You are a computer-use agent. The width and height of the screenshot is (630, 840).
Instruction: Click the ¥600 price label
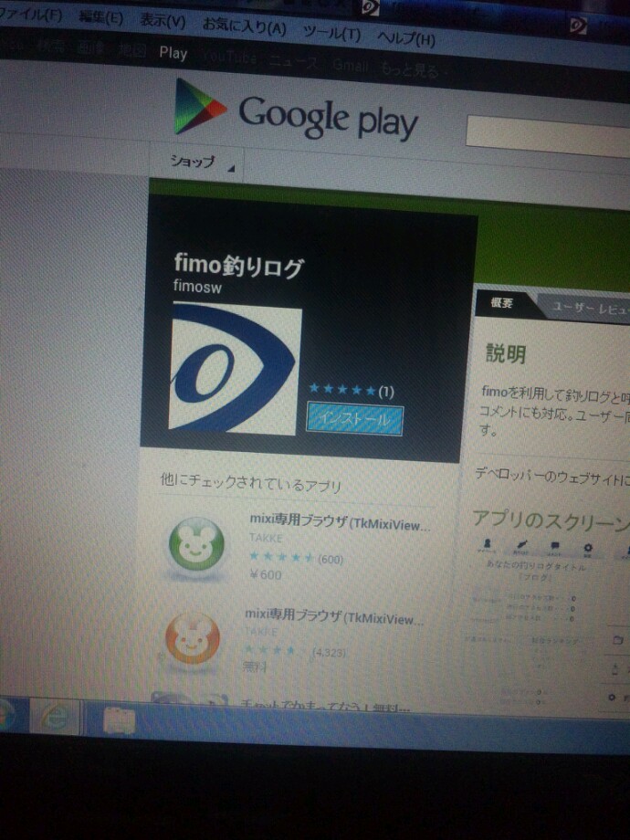[265, 574]
